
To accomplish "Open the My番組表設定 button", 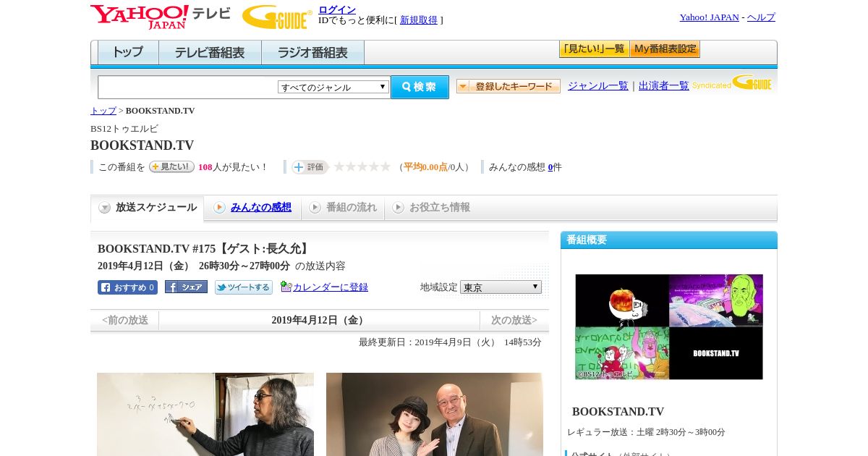I will (x=665, y=49).
